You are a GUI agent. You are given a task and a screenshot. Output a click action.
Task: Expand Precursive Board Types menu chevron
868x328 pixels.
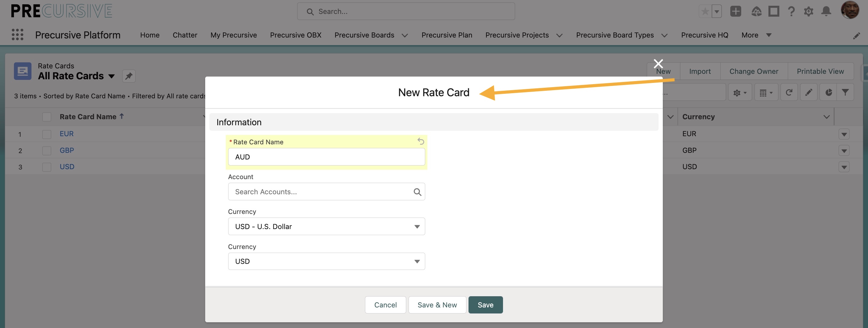pos(665,35)
